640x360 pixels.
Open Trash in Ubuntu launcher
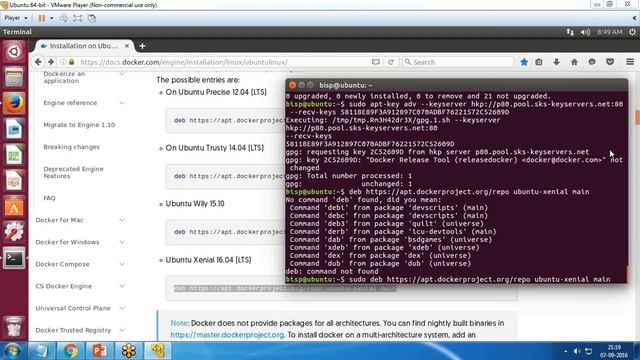click(x=14, y=327)
